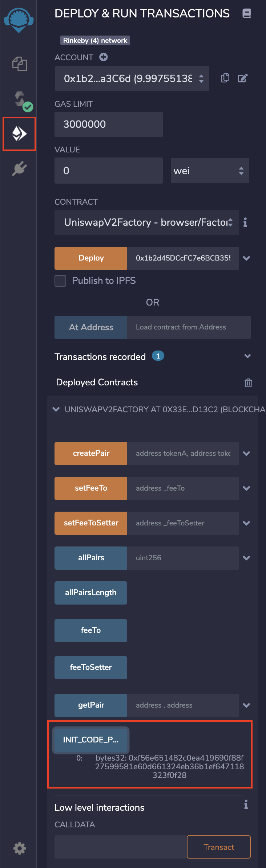Viewport: 266px width, 868px height.
Task: Open the Solidity Compiler sidebar icon
Action: [20, 99]
